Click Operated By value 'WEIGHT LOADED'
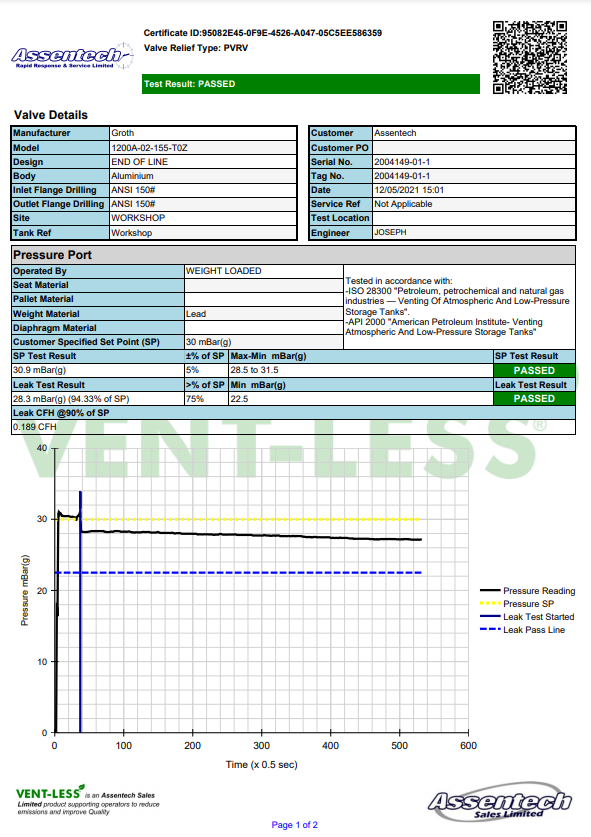The height and width of the screenshot is (837, 591). tap(224, 271)
